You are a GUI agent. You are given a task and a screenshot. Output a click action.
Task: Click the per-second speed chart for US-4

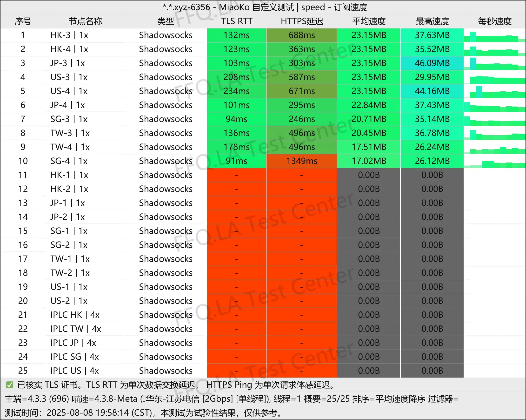click(x=494, y=92)
